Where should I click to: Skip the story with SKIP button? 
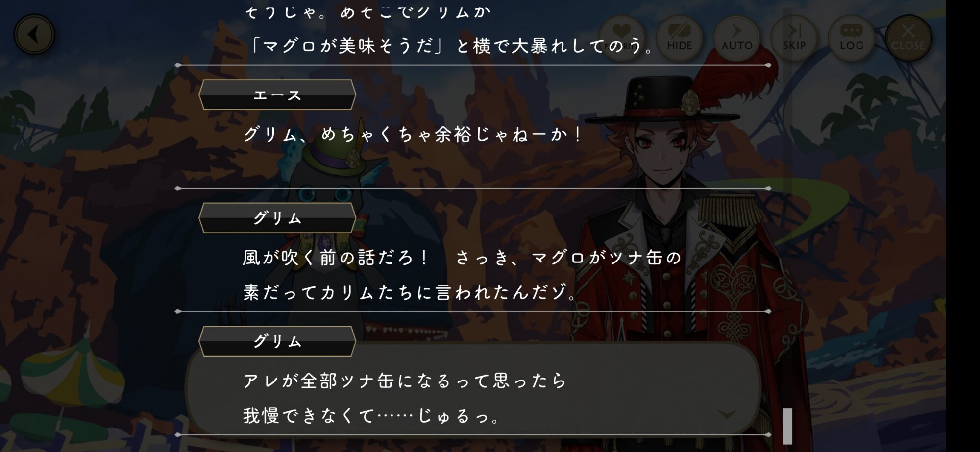click(794, 38)
